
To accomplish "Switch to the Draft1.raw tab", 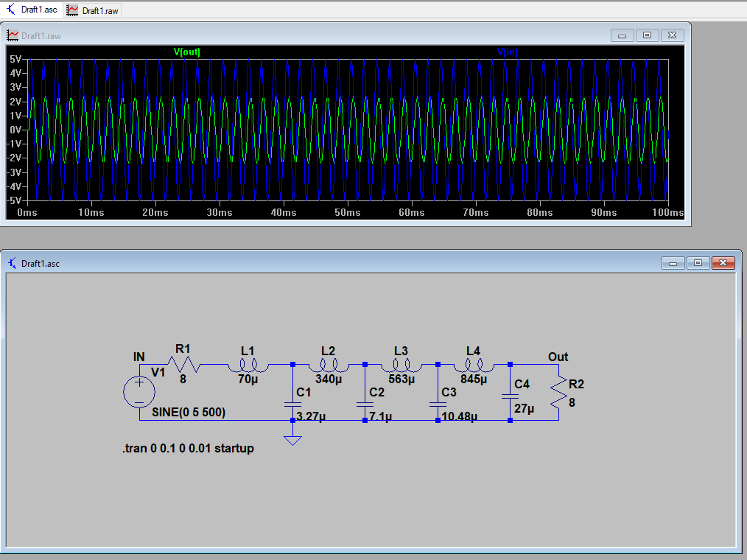I will (92, 10).
